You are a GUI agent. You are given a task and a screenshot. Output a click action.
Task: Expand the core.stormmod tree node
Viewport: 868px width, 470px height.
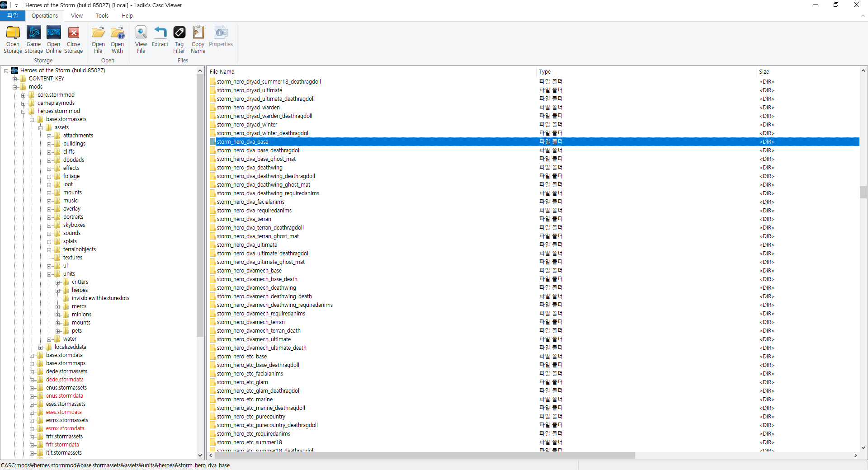point(23,95)
